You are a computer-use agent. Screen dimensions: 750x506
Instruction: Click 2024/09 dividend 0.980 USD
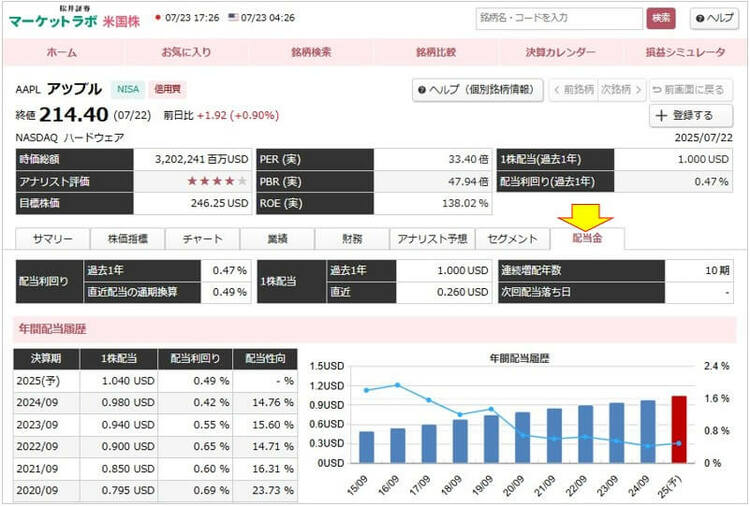pos(128,403)
